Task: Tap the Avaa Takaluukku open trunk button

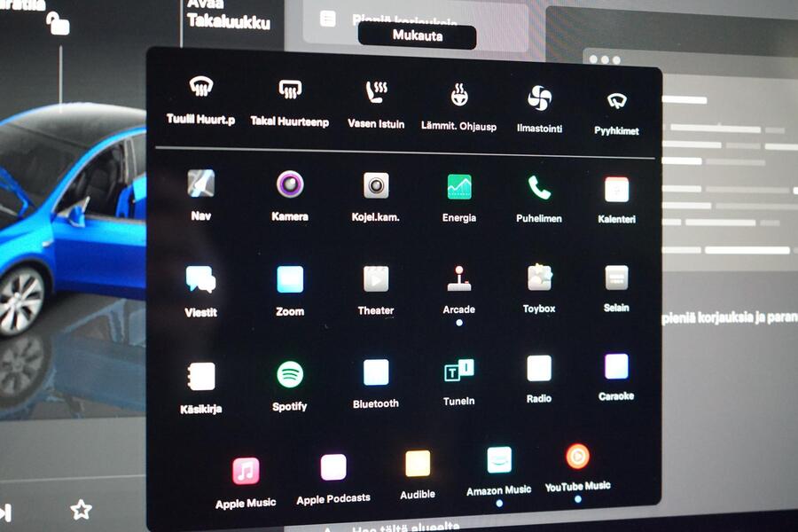Action: (x=228, y=14)
